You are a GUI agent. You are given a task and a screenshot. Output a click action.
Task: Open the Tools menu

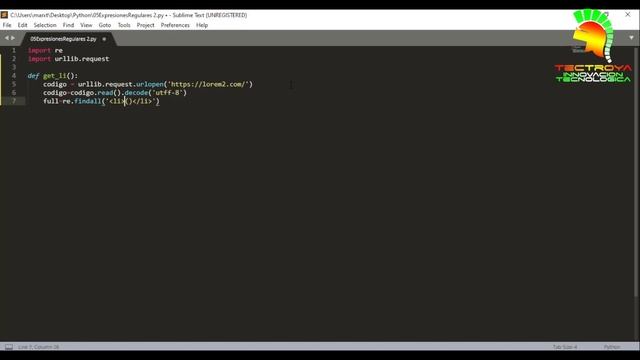click(x=124, y=25)
